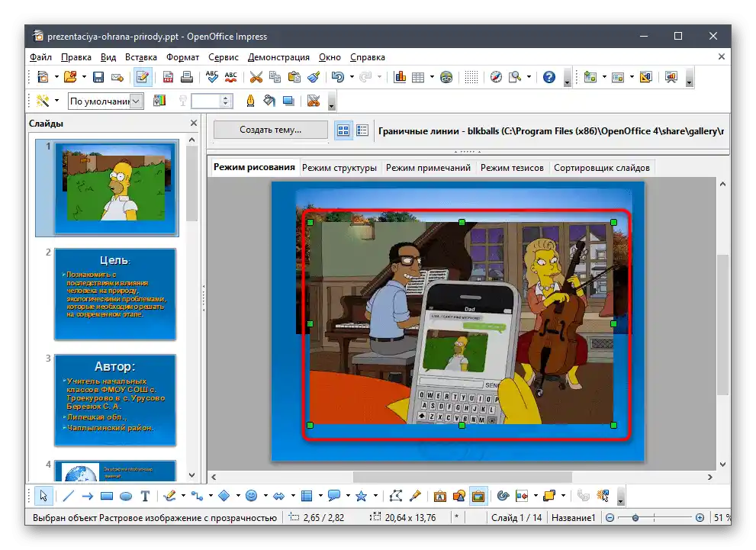Click the zoom slider in status bar
Viewport: 756px width, 550px height.
pyautogui.click(x=652, y=518)
